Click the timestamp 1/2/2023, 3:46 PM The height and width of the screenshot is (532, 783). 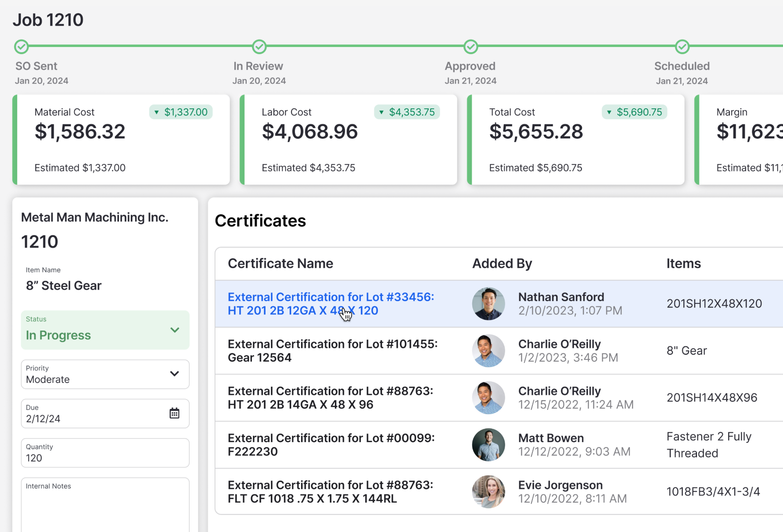click(568, 358)
